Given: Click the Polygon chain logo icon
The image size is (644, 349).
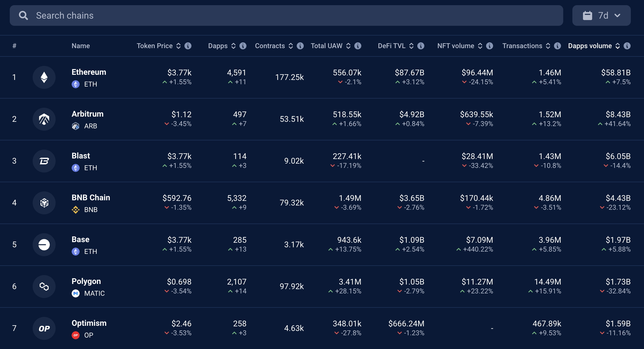Looking at the screenshot, I should [x=44, y=287].
